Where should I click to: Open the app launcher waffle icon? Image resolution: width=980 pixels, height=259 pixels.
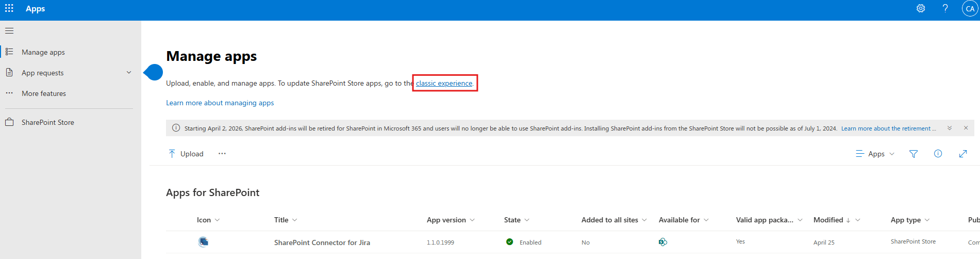[9, 8]
